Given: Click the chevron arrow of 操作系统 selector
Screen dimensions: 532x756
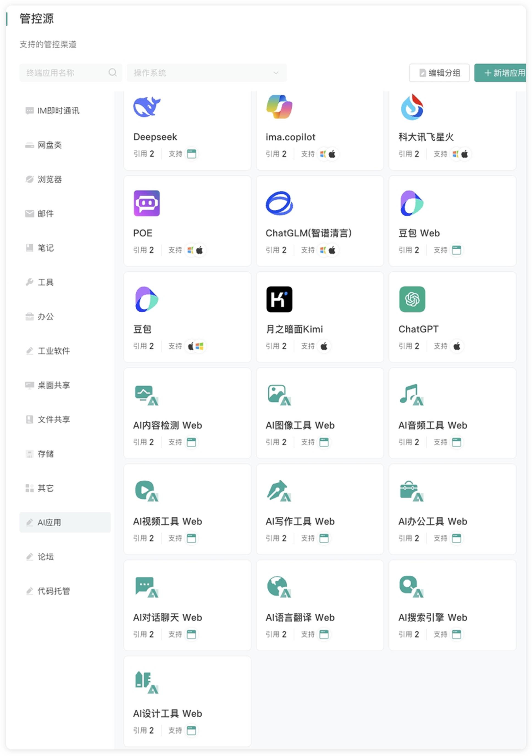Looking at the screenshot, I should (x=276, y=73).
